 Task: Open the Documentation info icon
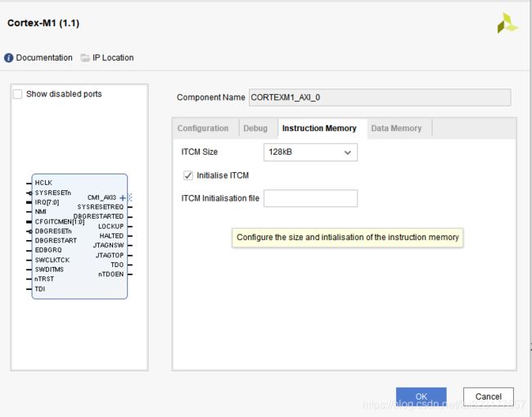click(8, 57)
